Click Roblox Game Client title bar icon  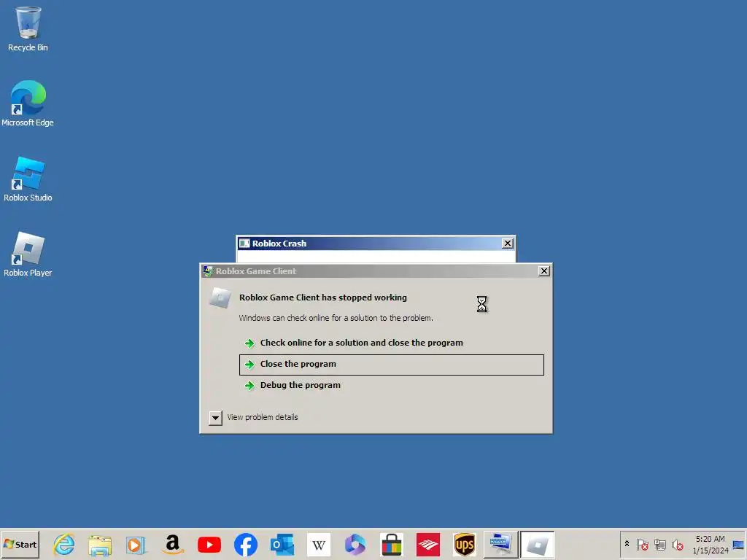[208, 271]
